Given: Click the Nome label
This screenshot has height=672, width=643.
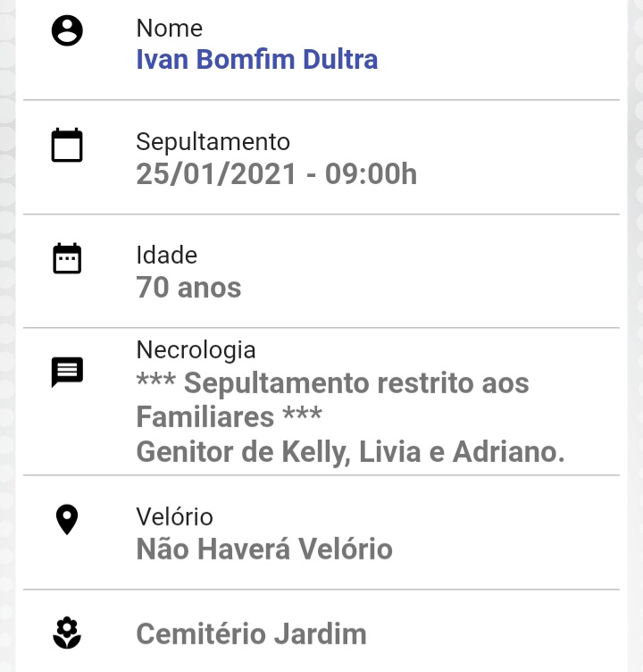Looking at the screenshot, I should [169, 29].
